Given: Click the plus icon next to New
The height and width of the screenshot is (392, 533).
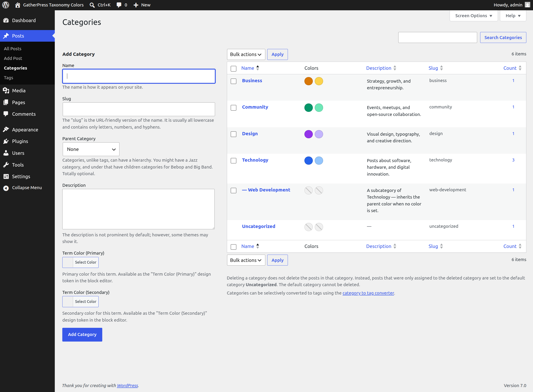Looking at the screenshot, I should 136,5.
